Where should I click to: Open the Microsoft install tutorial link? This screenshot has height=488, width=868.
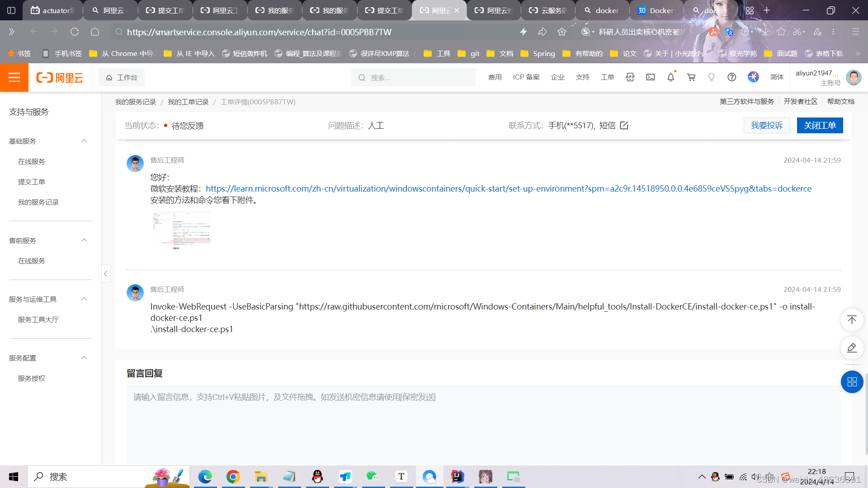[x=508, y=188]
